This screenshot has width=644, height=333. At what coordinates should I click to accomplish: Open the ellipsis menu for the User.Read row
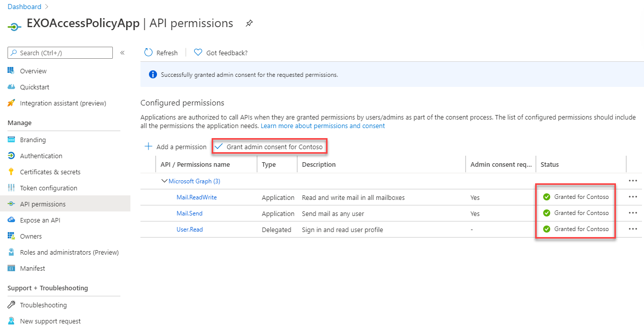point(633,229)
